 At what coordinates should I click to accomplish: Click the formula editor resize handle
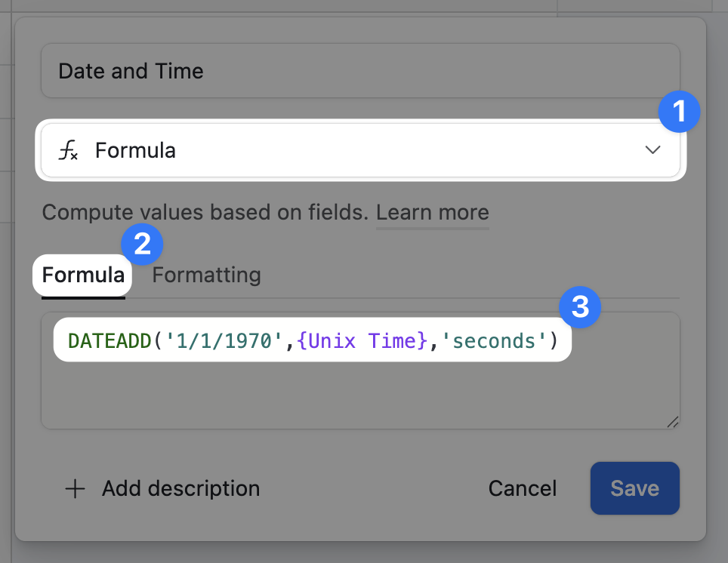point(672,422)
